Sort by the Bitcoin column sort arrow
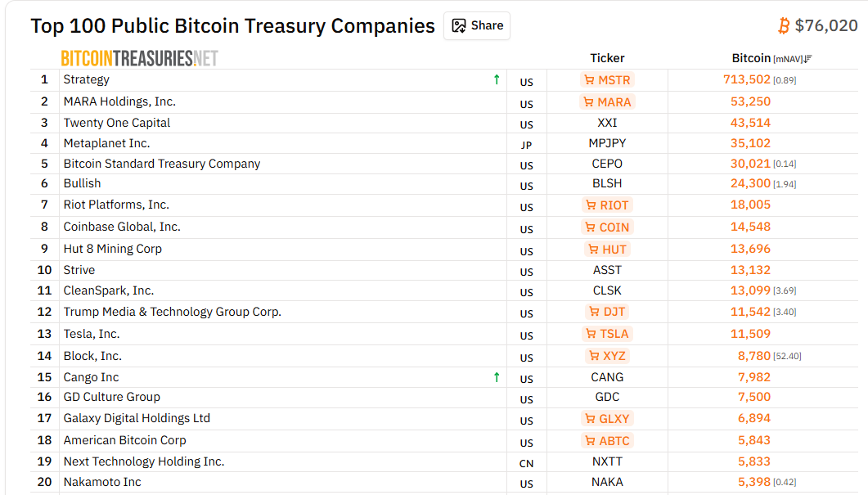This screenshot has height=495, width=868. tap(808, 59)
